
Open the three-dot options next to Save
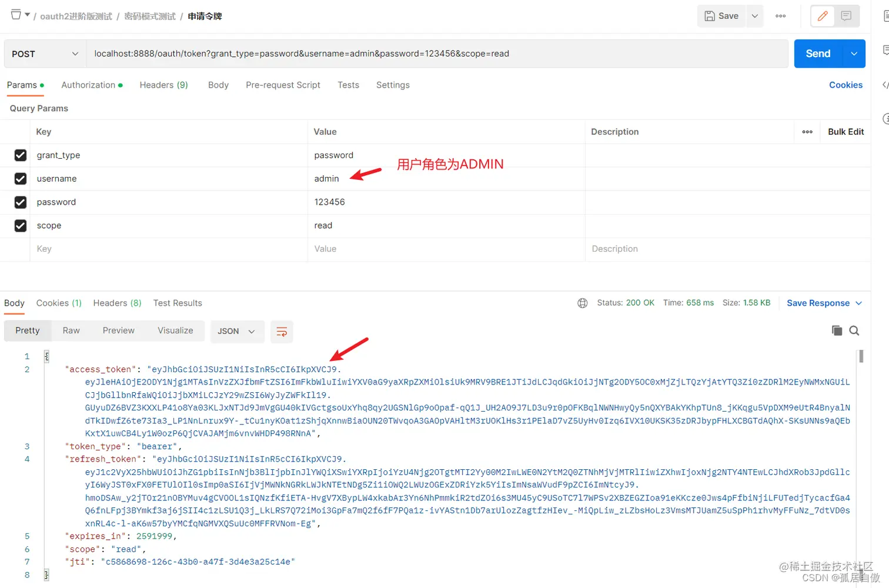[x=780, y=16]
